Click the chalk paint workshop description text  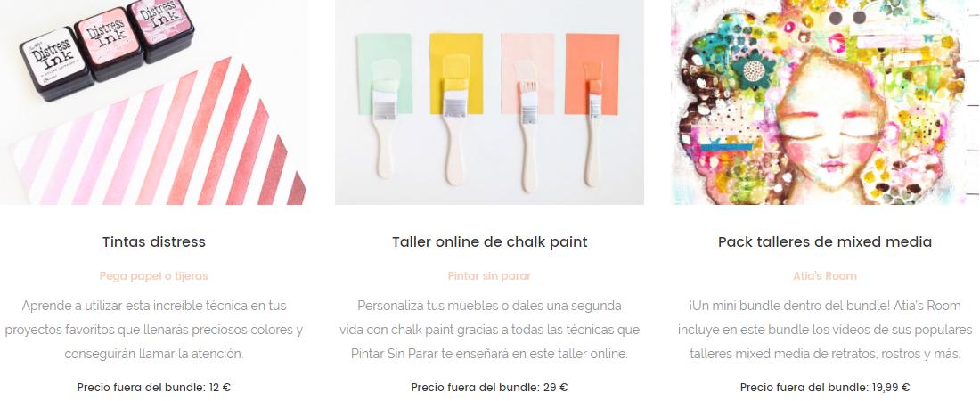point(489,330)
